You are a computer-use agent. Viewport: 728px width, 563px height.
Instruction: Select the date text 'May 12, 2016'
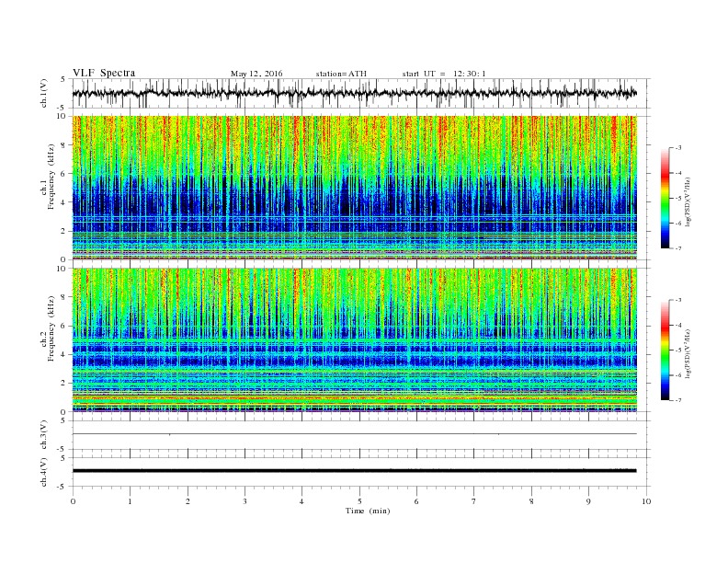click(256, 74)
